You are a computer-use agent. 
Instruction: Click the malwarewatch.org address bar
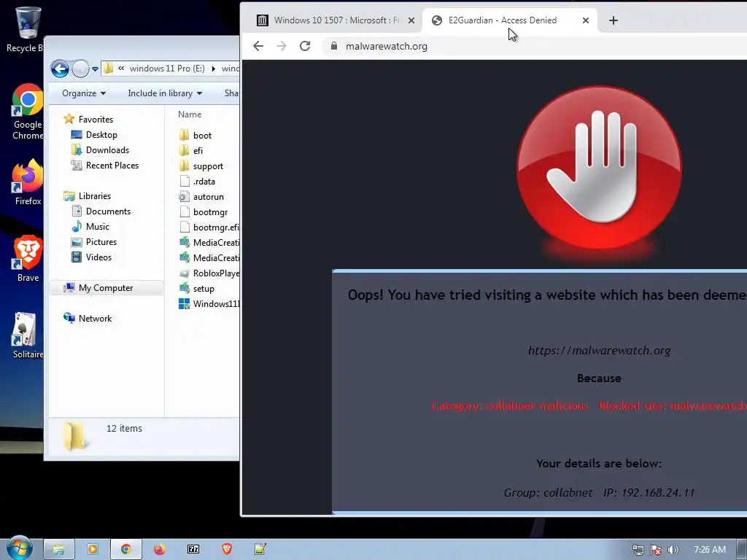point(533,46)
